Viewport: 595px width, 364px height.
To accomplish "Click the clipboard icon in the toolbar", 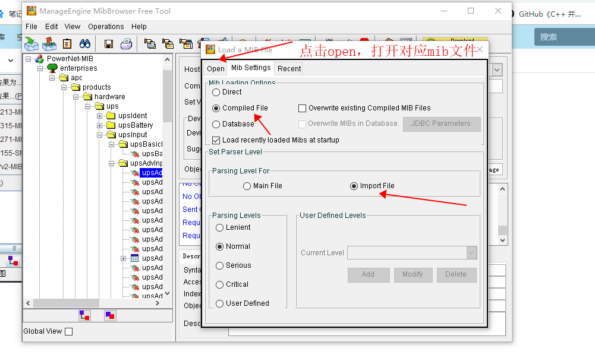I will point(67,44).
